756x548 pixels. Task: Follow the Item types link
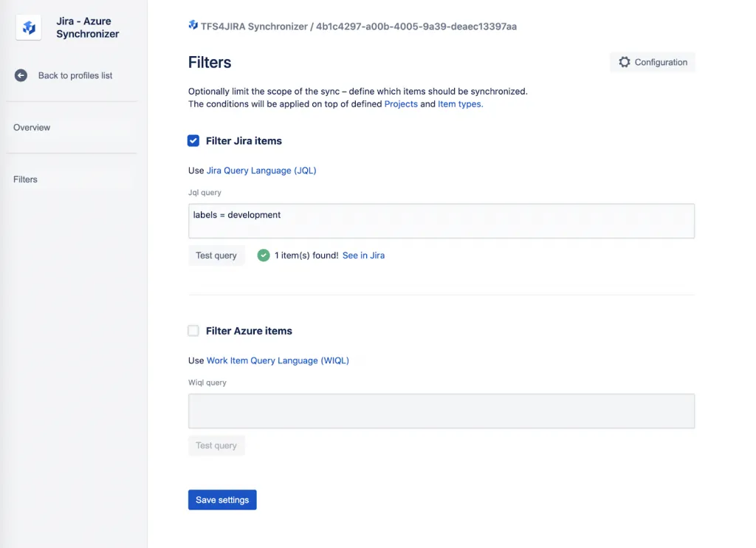tap(460, 104)
